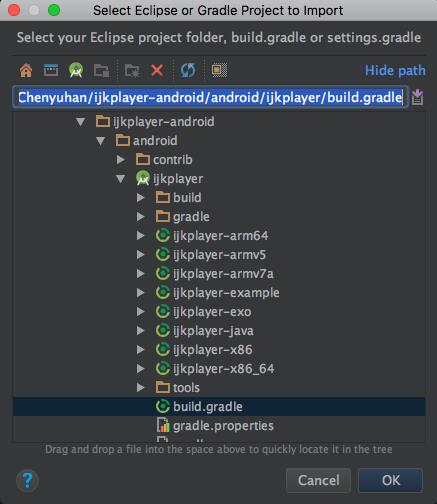The height and width of the screenshot is (504, 437).
Task: Close the import dialog window
Action: 14,10
